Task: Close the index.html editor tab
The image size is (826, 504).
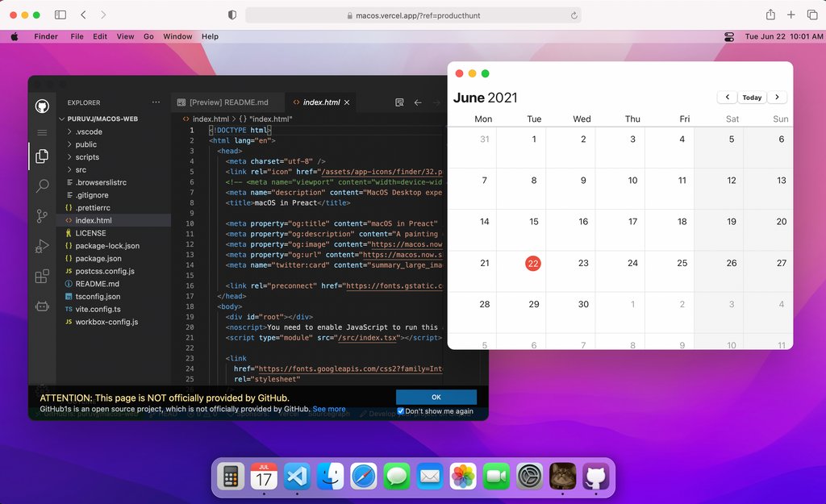Action: click(x=347, y=102)
